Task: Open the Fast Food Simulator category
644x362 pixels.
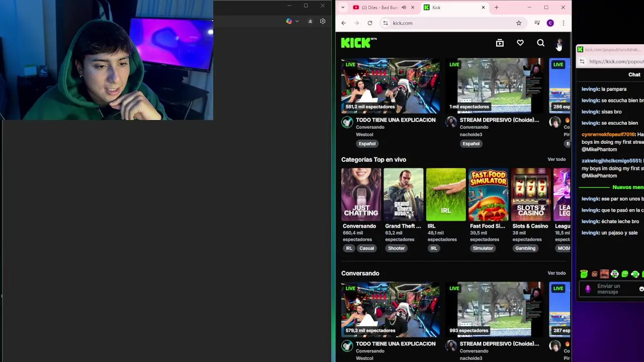Action: click(x=488, y=195)
